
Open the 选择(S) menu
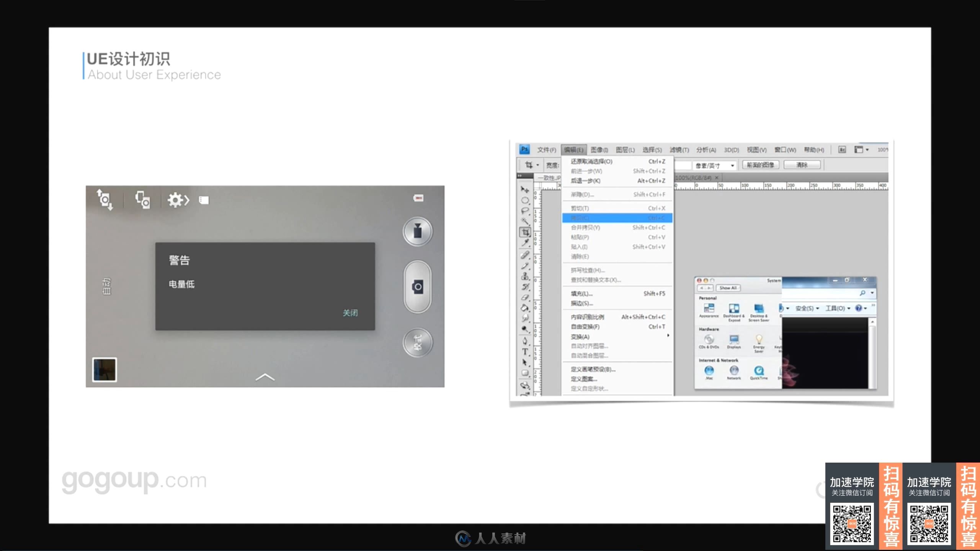[652, 150]
